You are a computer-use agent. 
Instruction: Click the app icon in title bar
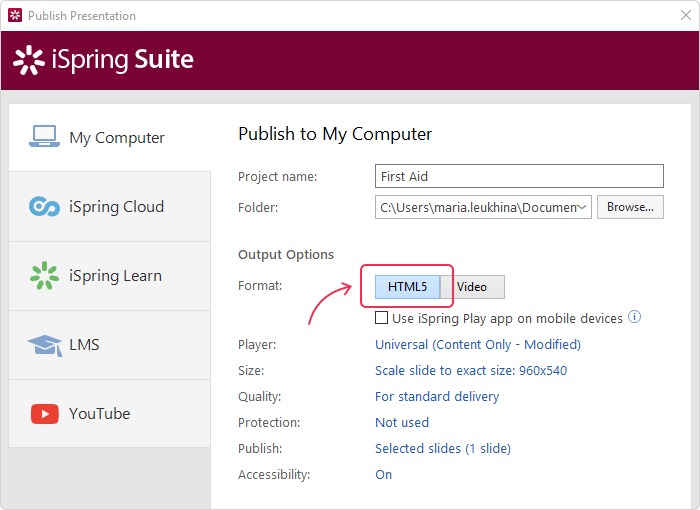pyautogui.click(x=15, y=15)
